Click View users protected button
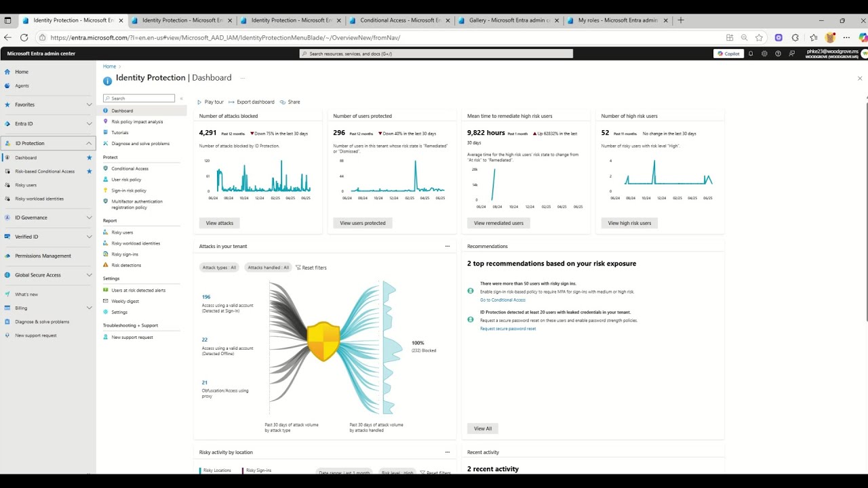 coord(363,223)
